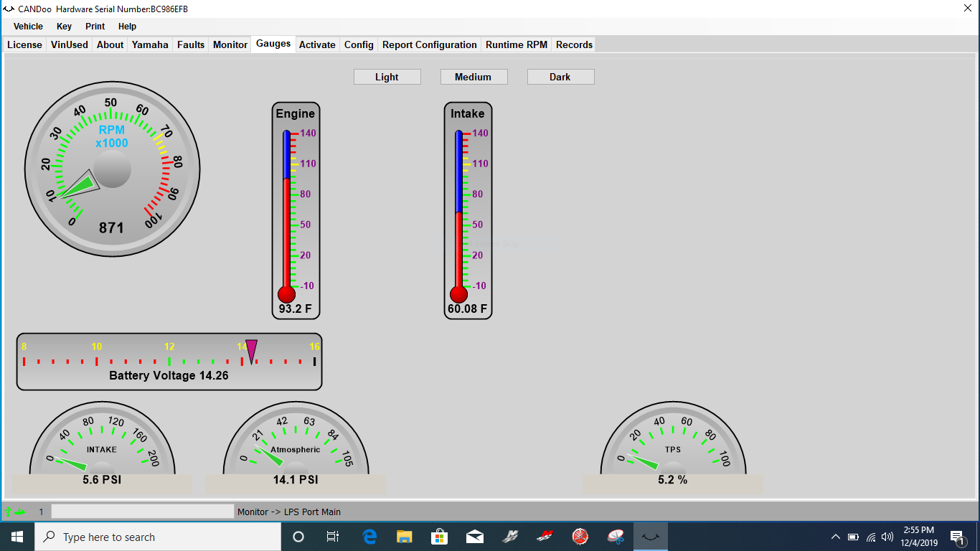The height and width of the screenshot is (551, 980).
Task: Open the Microsoft Store taskbar icon
Action: (x=439, y=537)
